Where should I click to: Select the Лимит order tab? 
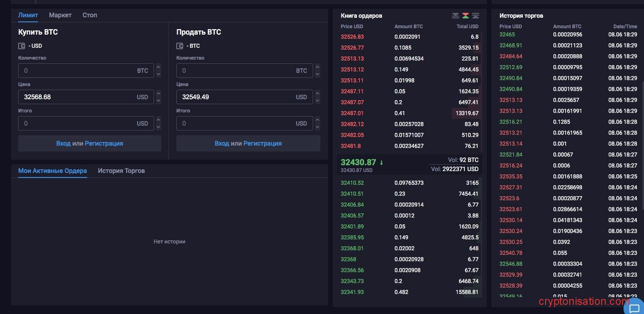(28, 15)
